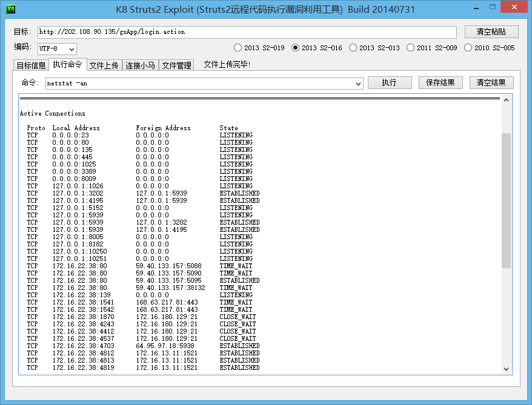Click the results scrollbar up arrow
Screen dimensions: 532x405
coord(506,100)
